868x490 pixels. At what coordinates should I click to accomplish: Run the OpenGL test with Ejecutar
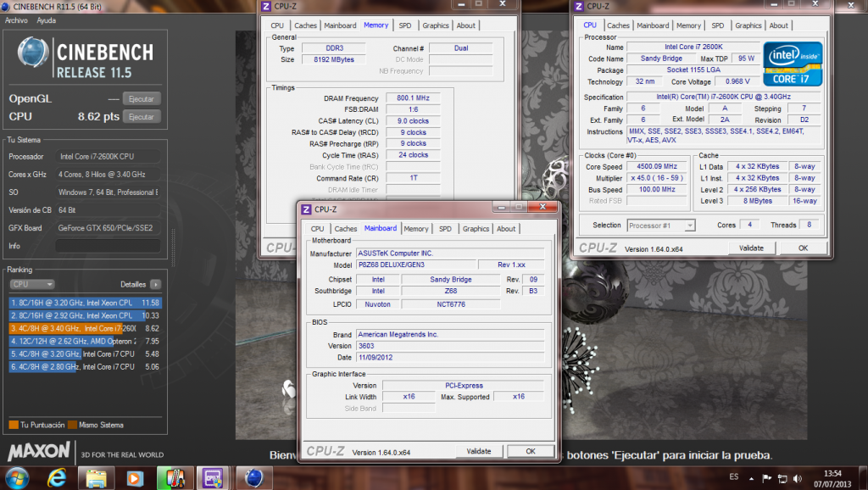point(142,99)
